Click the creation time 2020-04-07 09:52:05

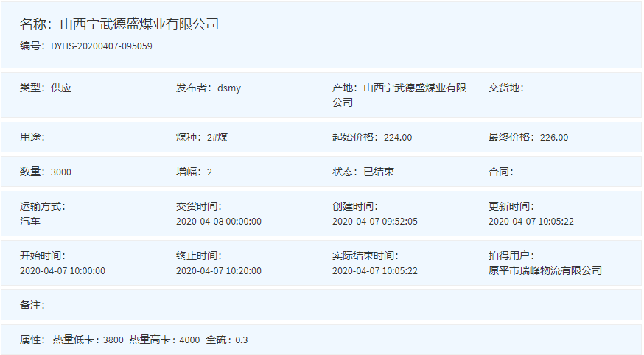coord(375,221)
